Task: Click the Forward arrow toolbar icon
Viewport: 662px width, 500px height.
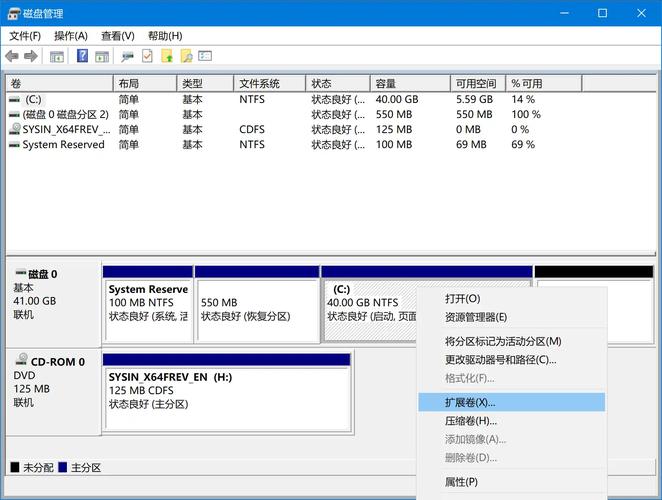Action: tap(31, 56)
